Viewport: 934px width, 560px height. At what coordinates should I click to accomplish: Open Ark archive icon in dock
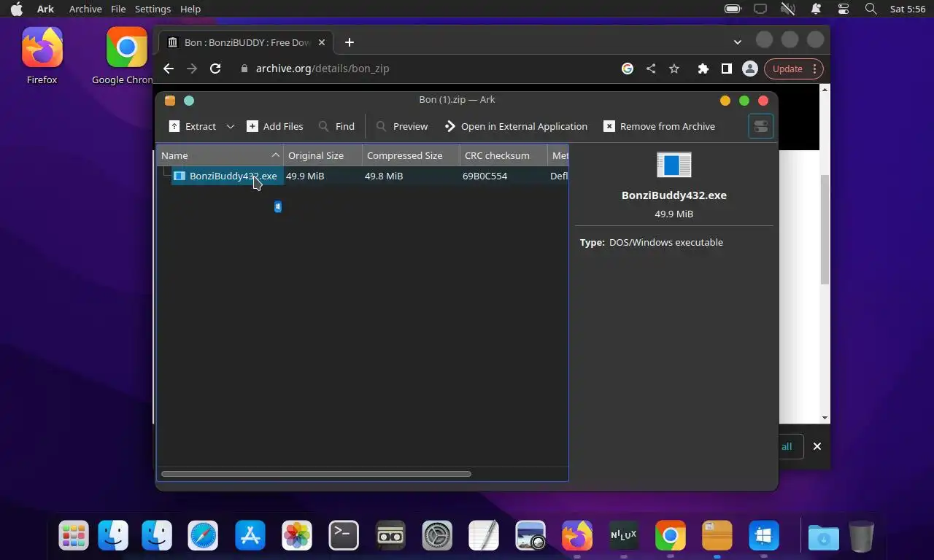click(717, 537)
